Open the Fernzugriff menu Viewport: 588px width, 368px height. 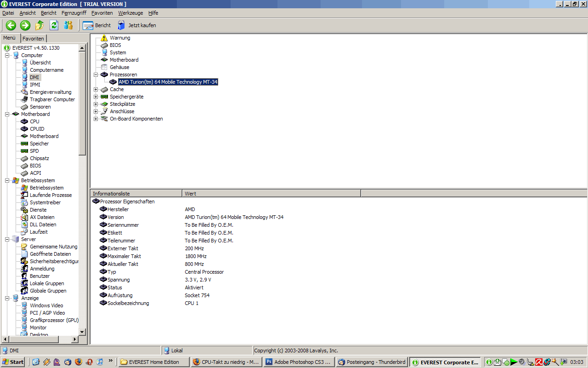(x=74, y=13)
